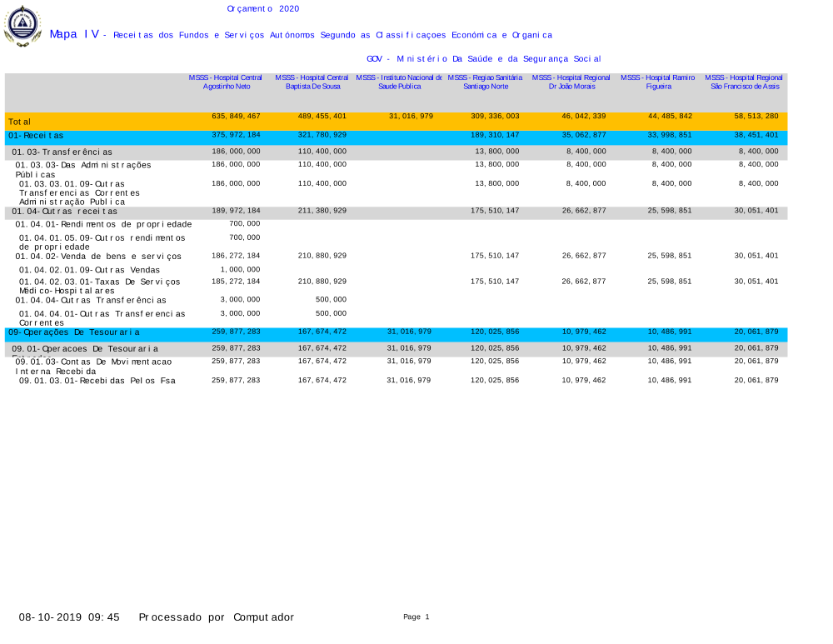Image resolution: width=833 pixels, height=644 pixels.
Task: Click the "Page 1" footer label
Action: click(x=416, y=617)
